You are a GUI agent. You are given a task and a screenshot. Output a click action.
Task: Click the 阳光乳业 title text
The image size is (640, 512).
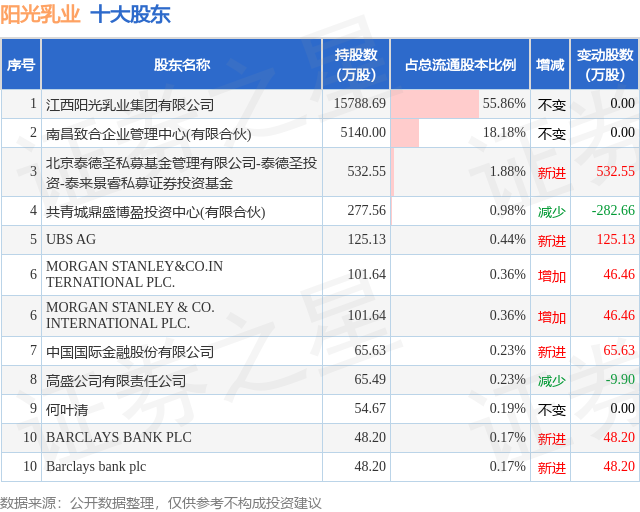[x=40, y=14]
